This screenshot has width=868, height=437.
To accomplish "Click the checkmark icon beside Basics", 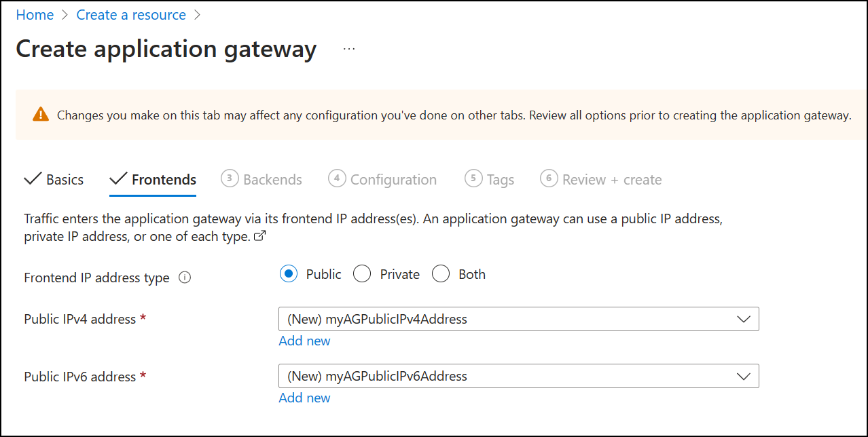I will pos(32,178).
